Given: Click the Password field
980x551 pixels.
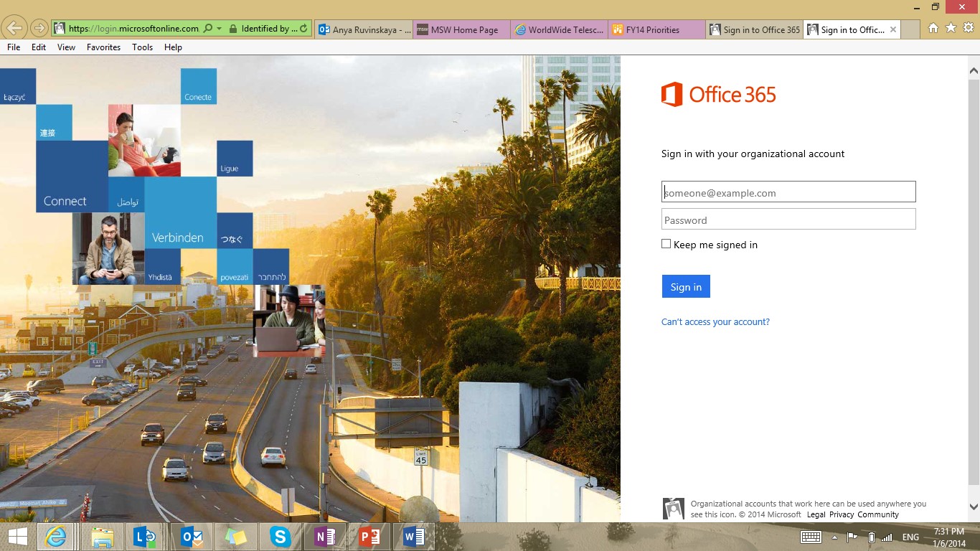Looking at the screenshot, I should pyautogui.click(x=788, y=219).
